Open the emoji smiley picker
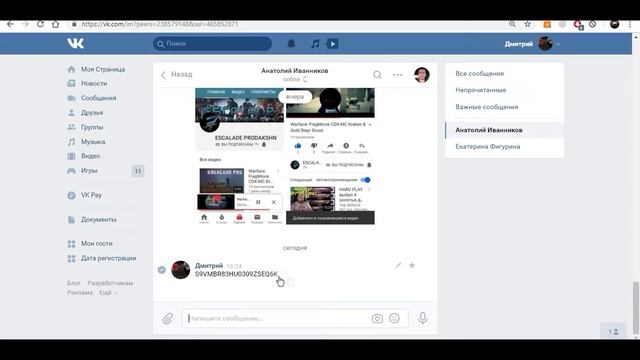Viewport: 640px width, 360px height. click(394, 318)
